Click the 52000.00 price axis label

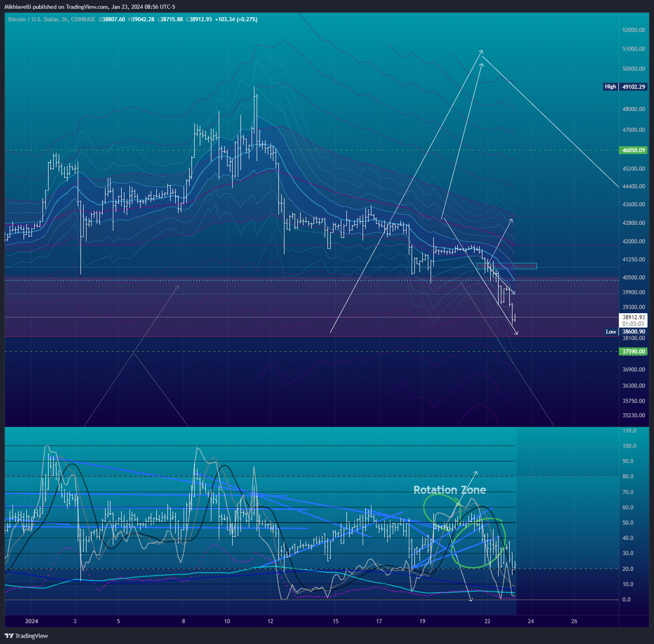click(634, 30)
